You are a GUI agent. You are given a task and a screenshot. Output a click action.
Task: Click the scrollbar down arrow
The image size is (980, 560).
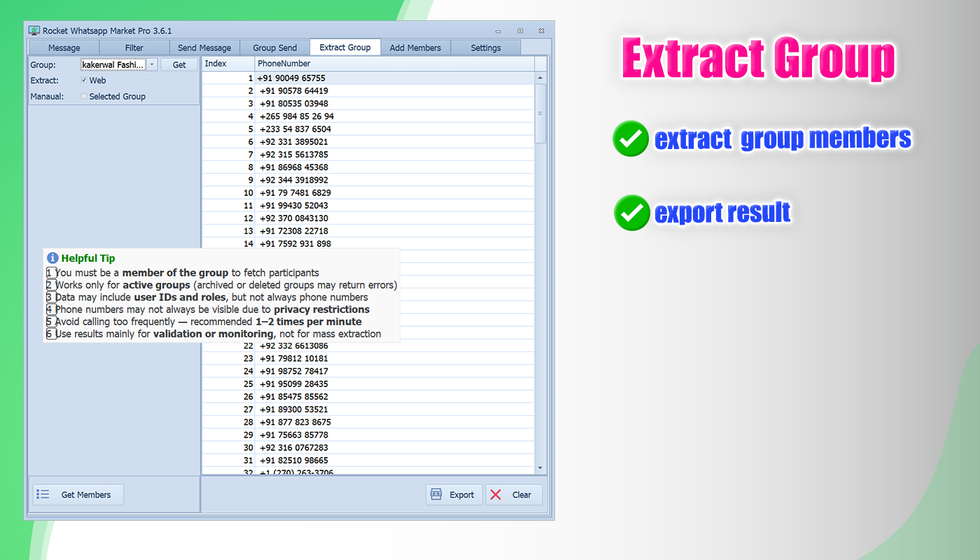pos(540,468)
